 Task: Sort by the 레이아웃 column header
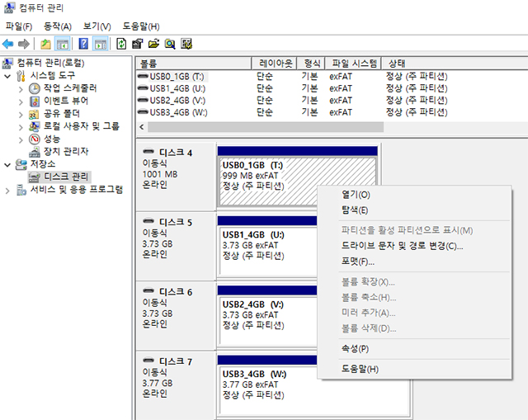(274, 63)
